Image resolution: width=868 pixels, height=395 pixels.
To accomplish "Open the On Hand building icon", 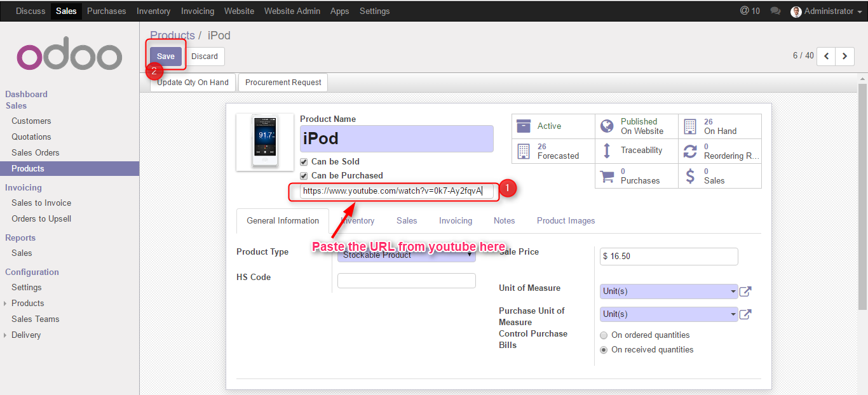I will [690, 126].
